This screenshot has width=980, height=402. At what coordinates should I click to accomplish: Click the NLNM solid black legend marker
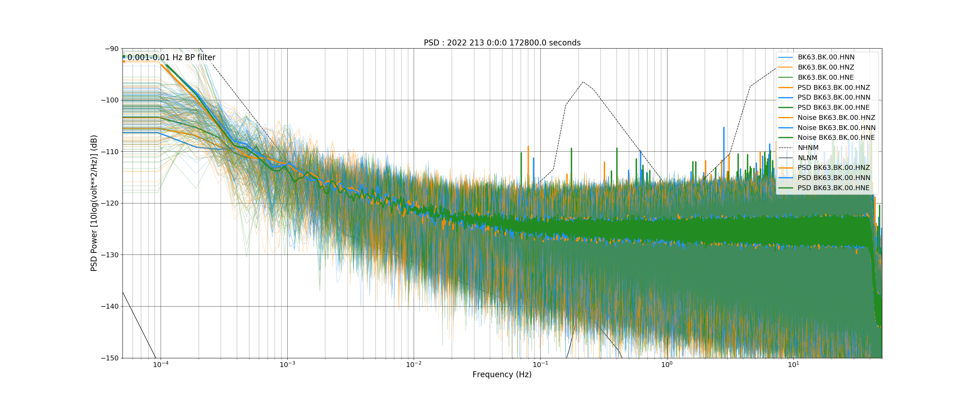[x=786, y=158]
